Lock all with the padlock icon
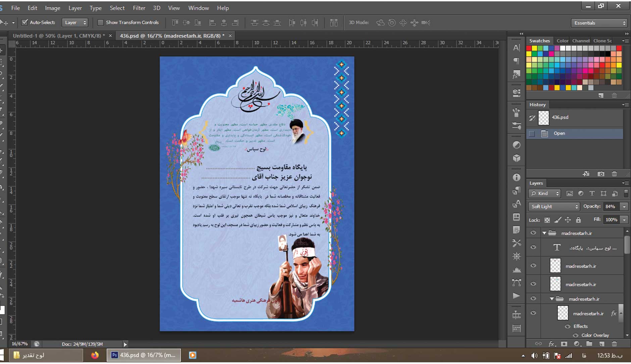Viewport: 631px width, 364px height. [578, 220]
